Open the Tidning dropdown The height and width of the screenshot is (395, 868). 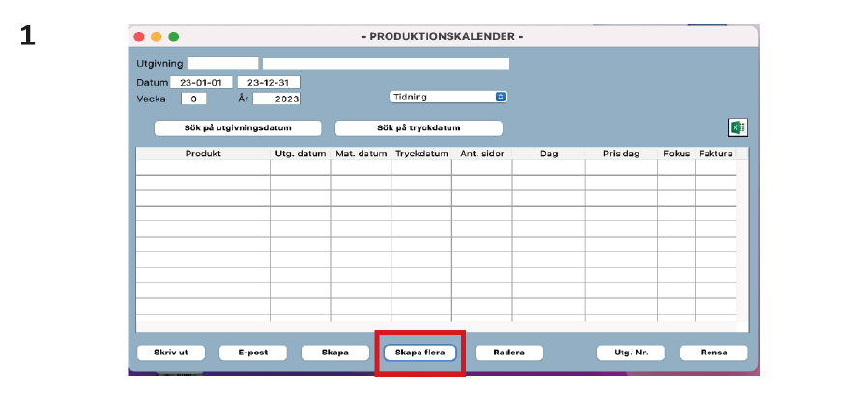pos(448,97)
